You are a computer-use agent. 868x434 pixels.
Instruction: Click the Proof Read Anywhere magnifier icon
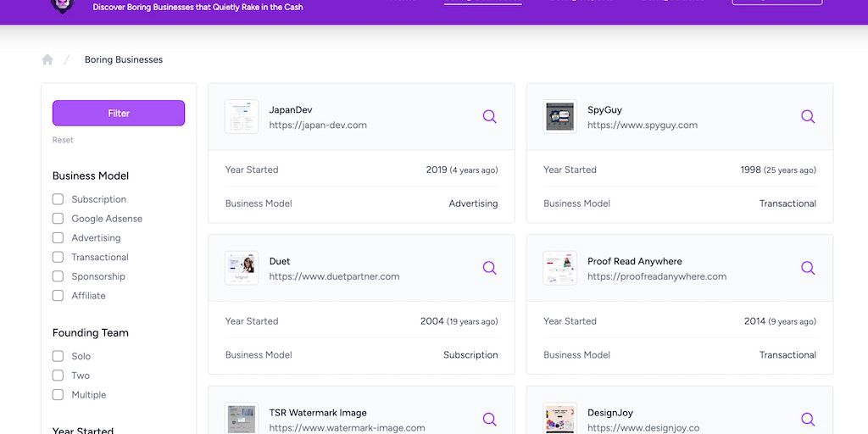tap(808, 268)
